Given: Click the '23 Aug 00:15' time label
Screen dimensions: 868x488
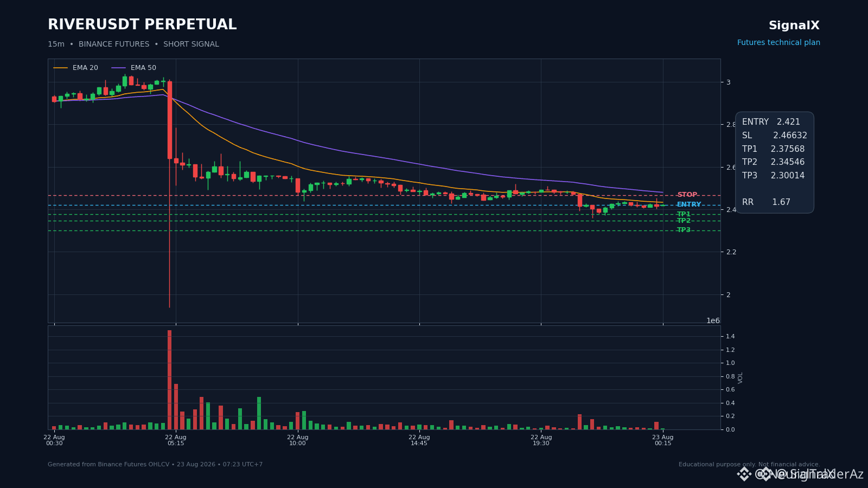Looking at the screenshot, I should (x=663, y=440).
